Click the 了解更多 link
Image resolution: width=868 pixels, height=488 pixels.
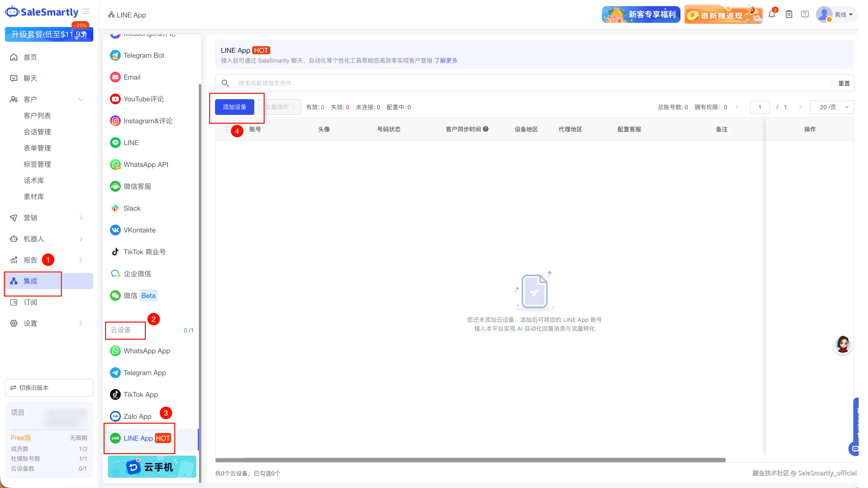(446, 61)
